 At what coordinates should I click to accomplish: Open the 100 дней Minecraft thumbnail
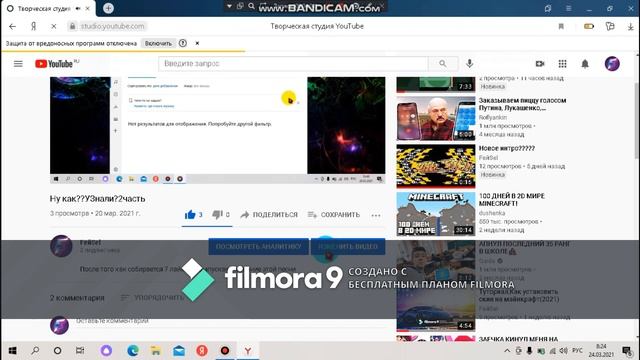click(x=436, y=214)
